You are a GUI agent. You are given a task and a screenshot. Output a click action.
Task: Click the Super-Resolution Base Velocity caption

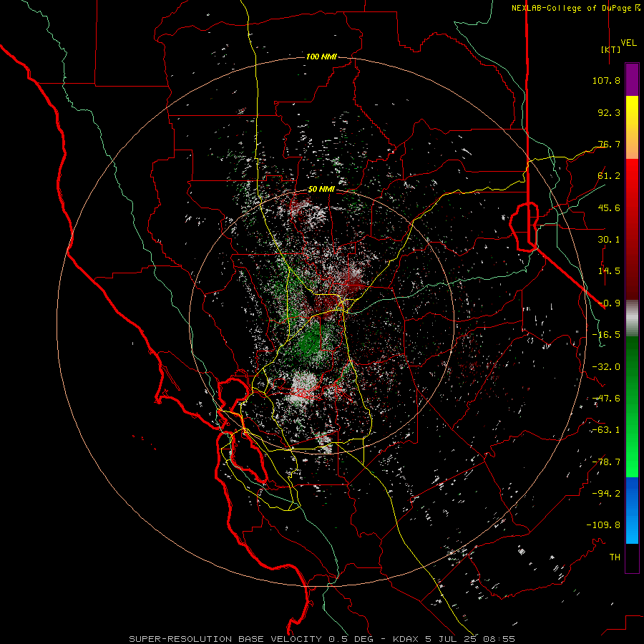(322, 639)
